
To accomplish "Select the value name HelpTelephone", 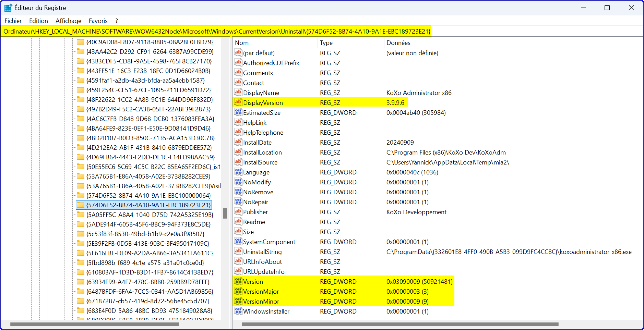I will 263,132.
